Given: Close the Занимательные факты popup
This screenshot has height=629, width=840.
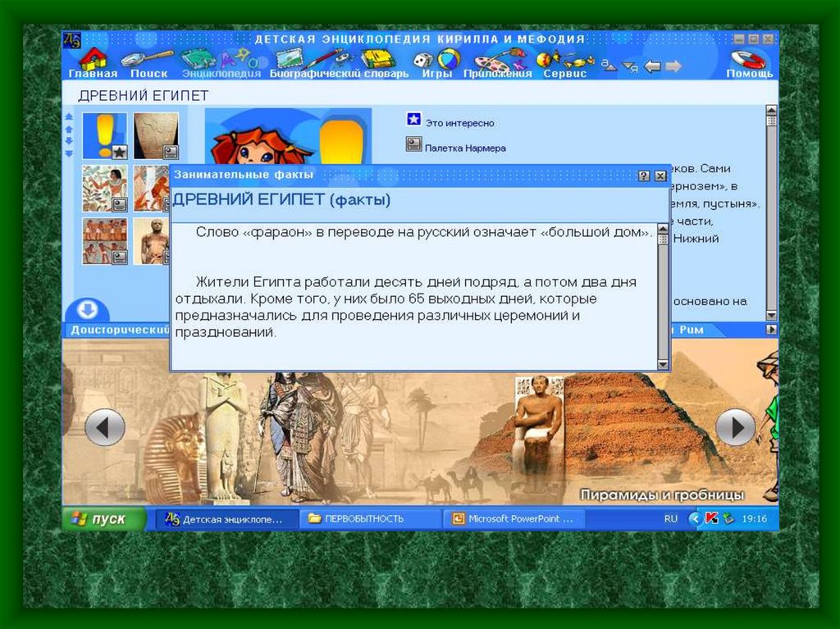Looking at the screenshot, I should [x=660, y=175].
